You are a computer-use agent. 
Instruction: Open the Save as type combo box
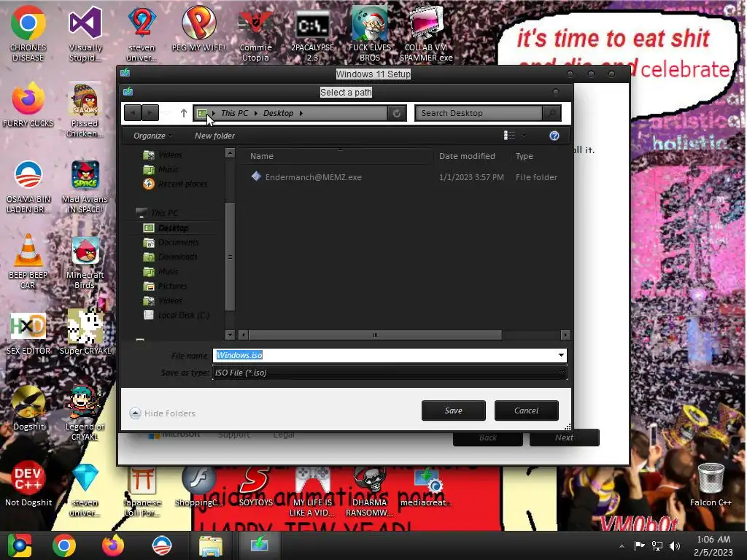point(390,373)
